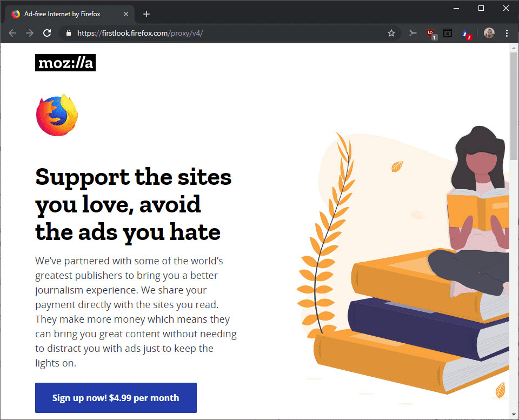Click the gray branching-arrow extension icon
Image resolution: width=519 pixels, height=420 pixels.
click(x=412, y=33)
